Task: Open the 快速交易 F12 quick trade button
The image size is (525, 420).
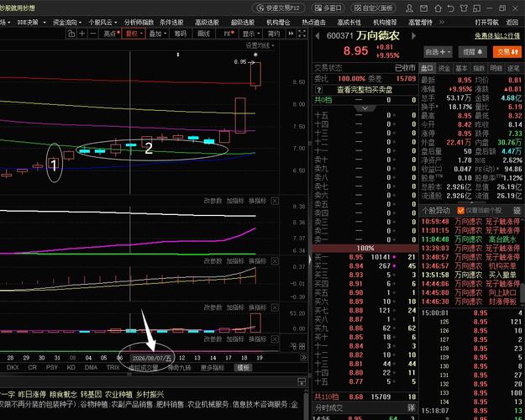Action: point(278,8)
